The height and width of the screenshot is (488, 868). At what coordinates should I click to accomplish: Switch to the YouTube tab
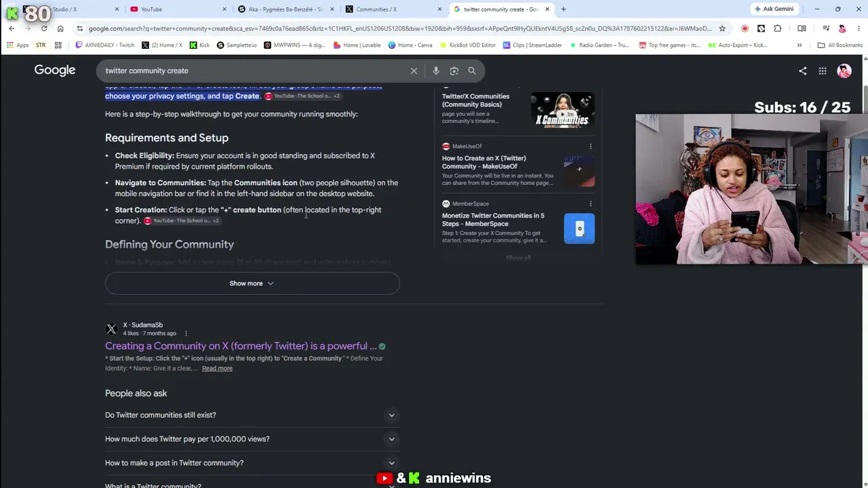tap(178, 9)
